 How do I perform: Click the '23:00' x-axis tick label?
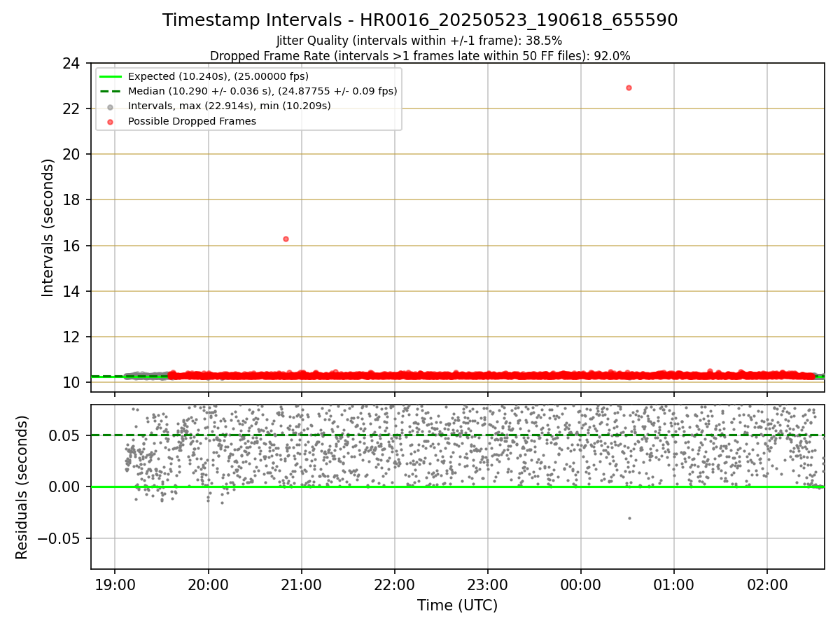pos(487,584)
